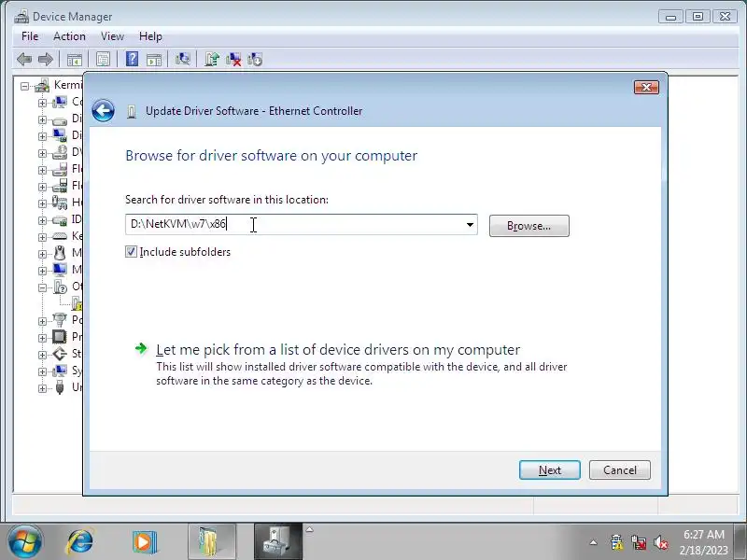The height and width of the screenshot is (560, 747).
Task: Expand the Computer category node
Action: tap(42, 103)
